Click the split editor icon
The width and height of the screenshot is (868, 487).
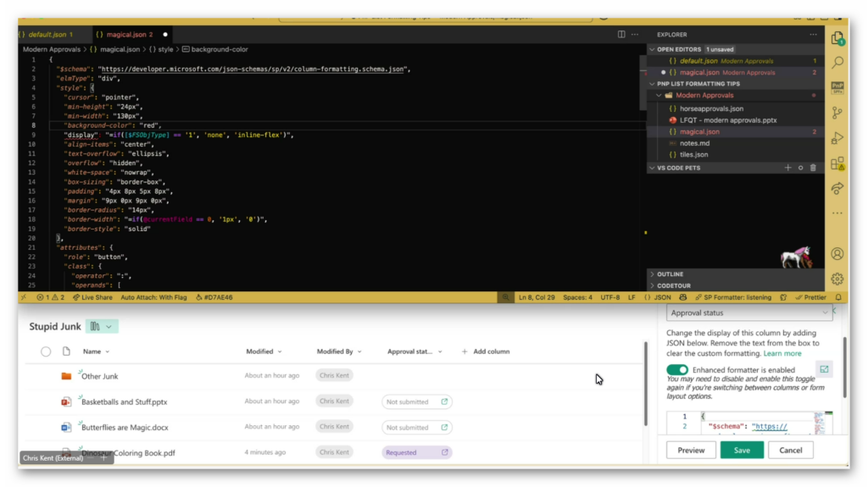point(621,35)
